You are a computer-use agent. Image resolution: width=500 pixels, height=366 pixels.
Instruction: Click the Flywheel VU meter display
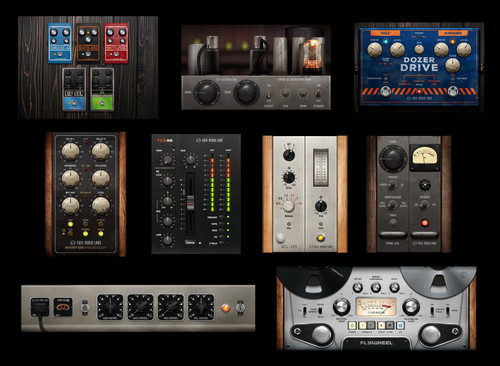pos(376,307)
